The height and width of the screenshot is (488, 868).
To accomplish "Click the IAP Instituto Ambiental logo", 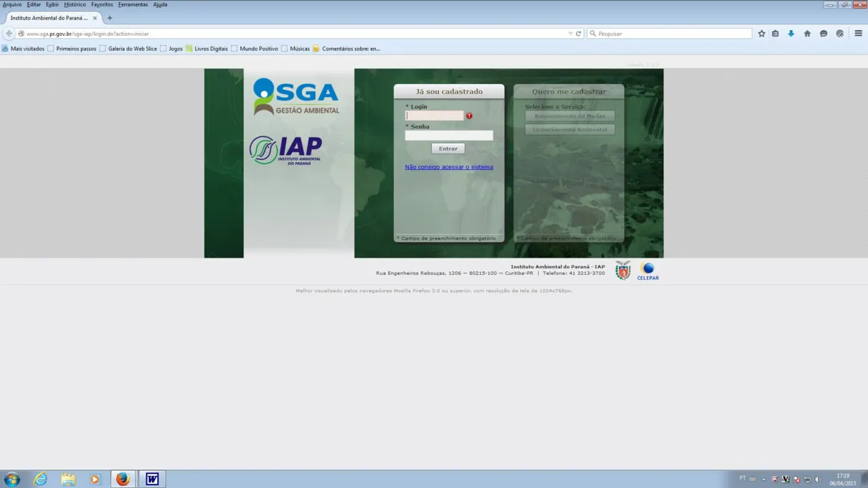I will (286, 150).
